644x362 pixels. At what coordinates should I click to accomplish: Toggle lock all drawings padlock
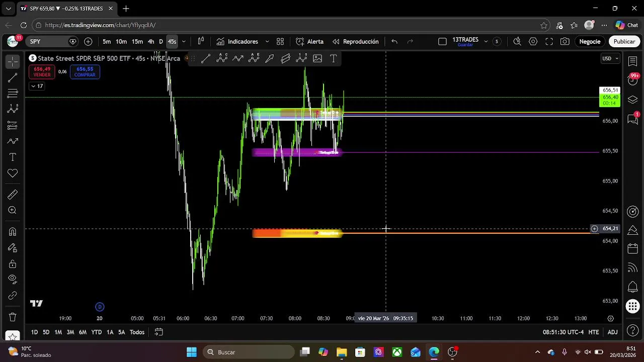tap(13, 264)
